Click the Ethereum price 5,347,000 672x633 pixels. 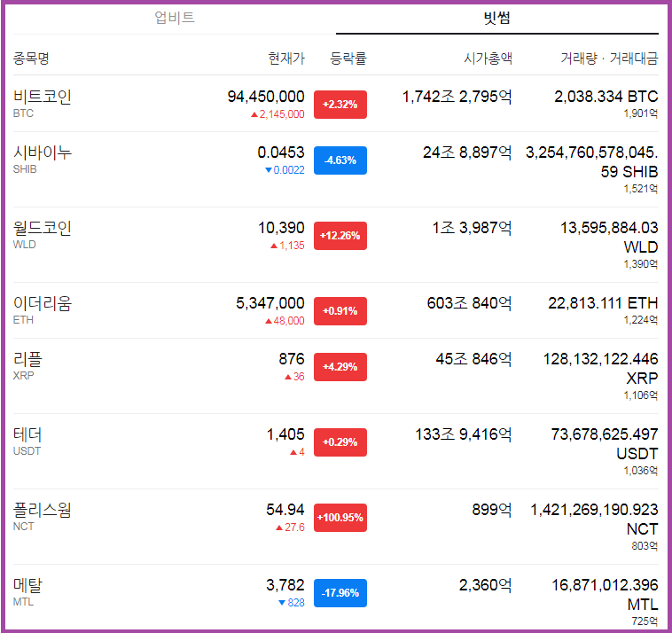[270, 303]
